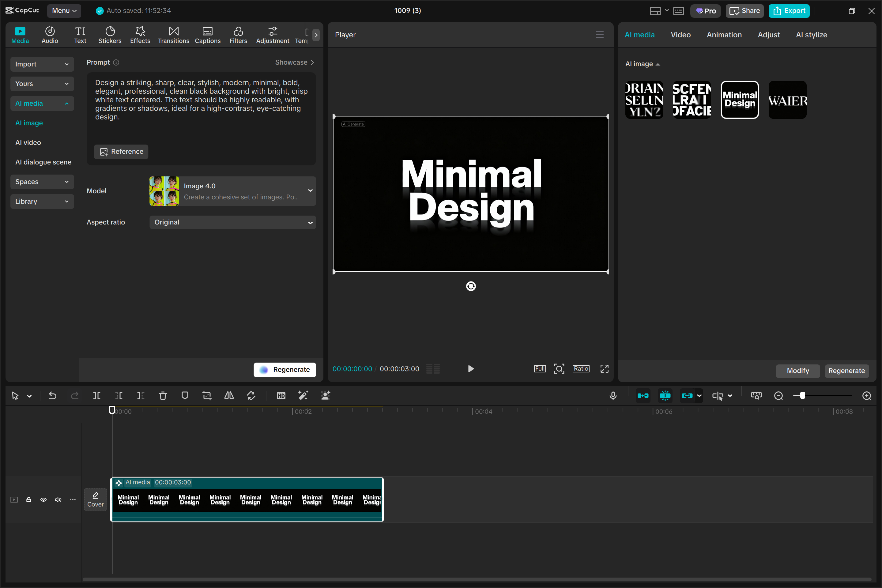
Task: Click the split clip tool icon
Action: click(x=96, y=396)
